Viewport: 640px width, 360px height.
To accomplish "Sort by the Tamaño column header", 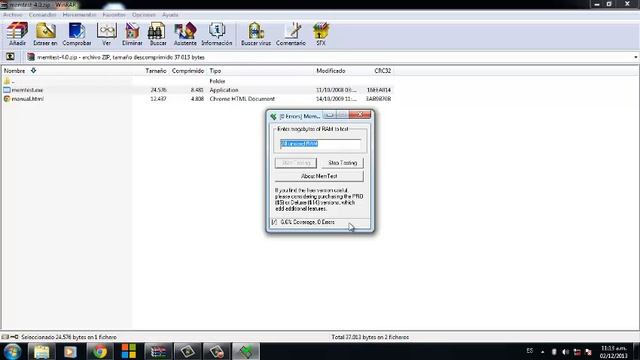I will click(156, 71).
